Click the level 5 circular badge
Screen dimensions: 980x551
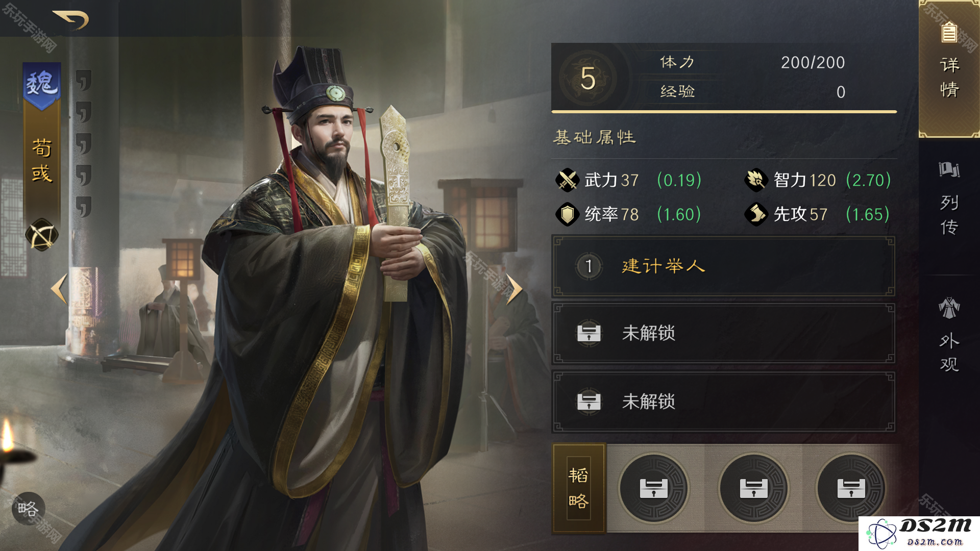point(588,78)
